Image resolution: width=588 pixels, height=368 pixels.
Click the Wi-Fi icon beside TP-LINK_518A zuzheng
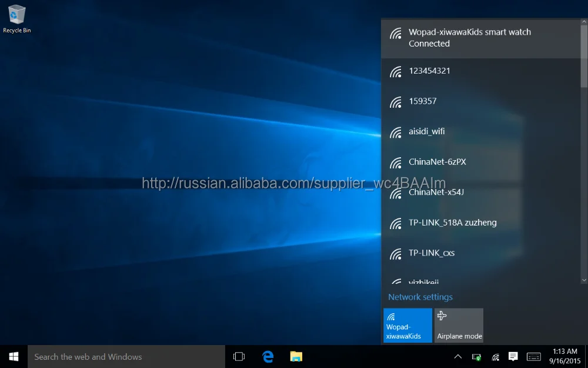[396, 223]
